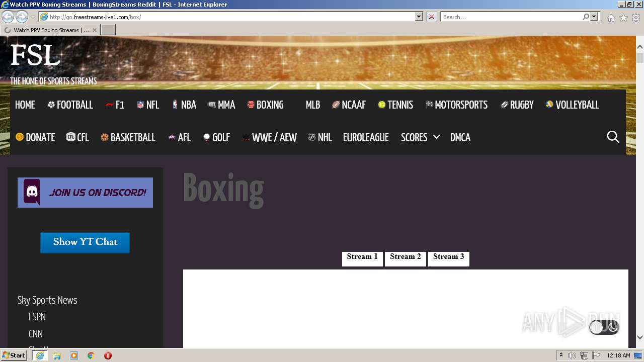Open the BASKETBALL nav item

(x=128, y=138)
